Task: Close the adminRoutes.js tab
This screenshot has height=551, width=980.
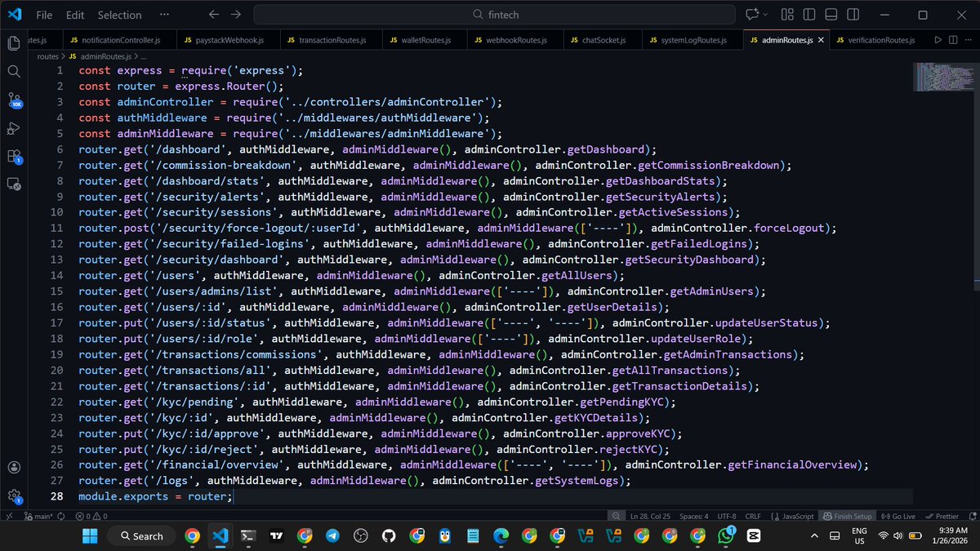Action: tap(820, 40)
